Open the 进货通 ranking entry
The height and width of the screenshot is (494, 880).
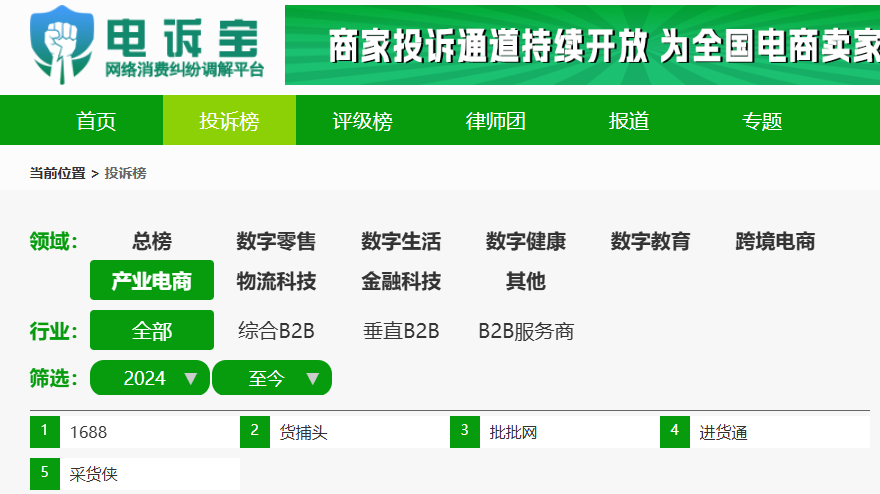click(764, 432)
